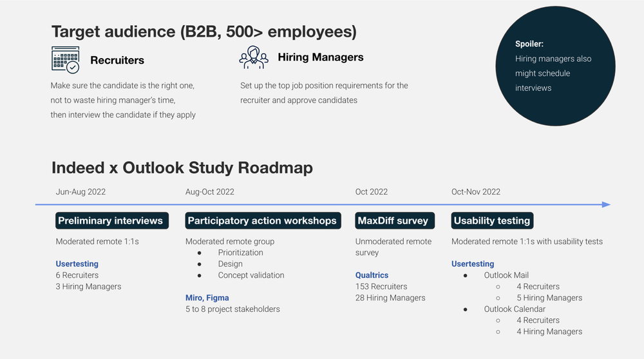Click the '28 Hiring Managers' text
This screenshot has height=359, width=644.
[x=390, y=298]
